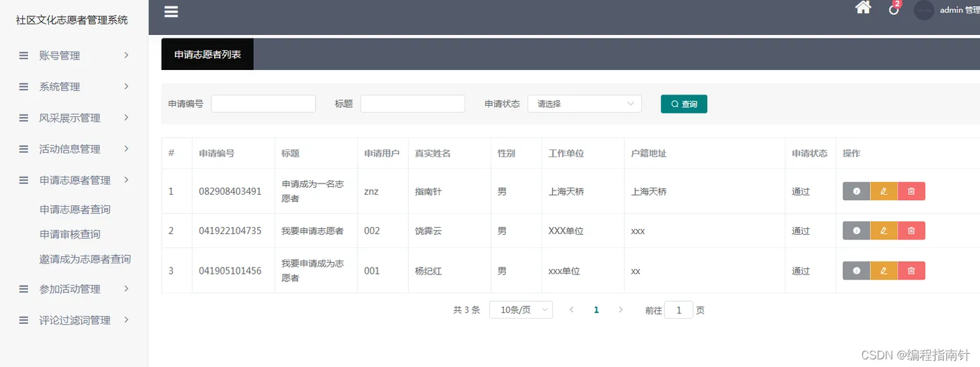Image resolution: width=980 pixels, height=367 pixels.
Task: Go to the home page icon
Action: pos(864,8)
